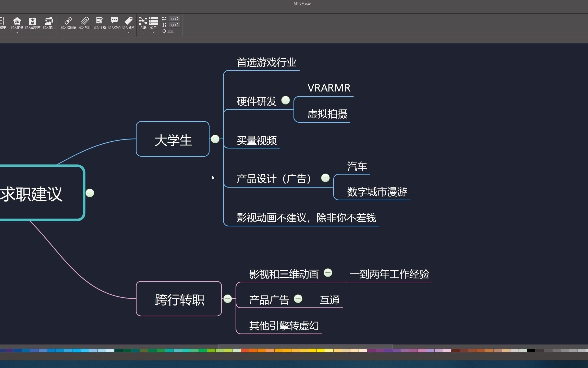Select the 数字城市漫游 subtopic
Screen dimensions: 588x368
377,192
